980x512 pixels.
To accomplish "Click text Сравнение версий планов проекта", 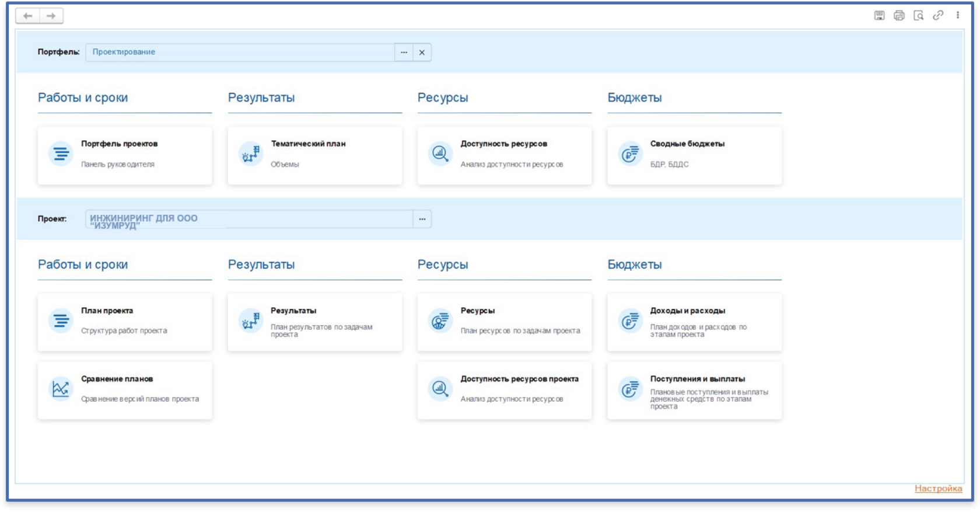I will (x=140, y=399).
